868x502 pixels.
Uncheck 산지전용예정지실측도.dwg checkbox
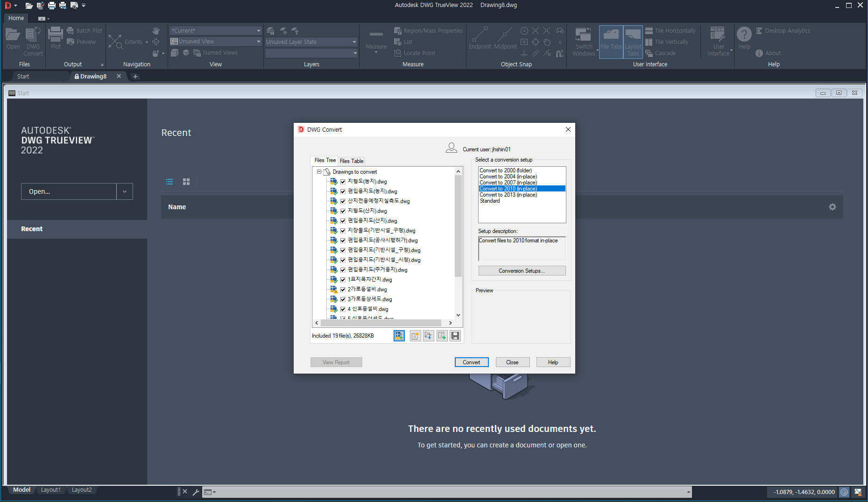(x=343, y=201)
